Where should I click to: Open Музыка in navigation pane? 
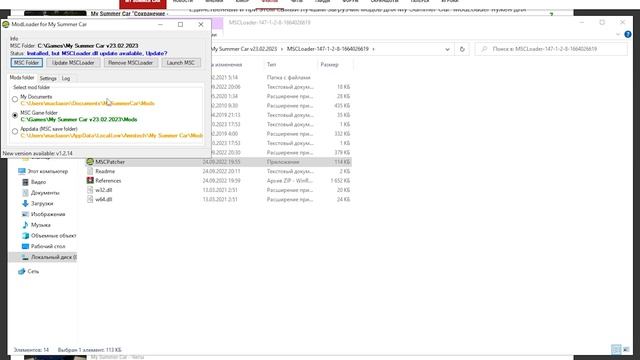point(41,225)
